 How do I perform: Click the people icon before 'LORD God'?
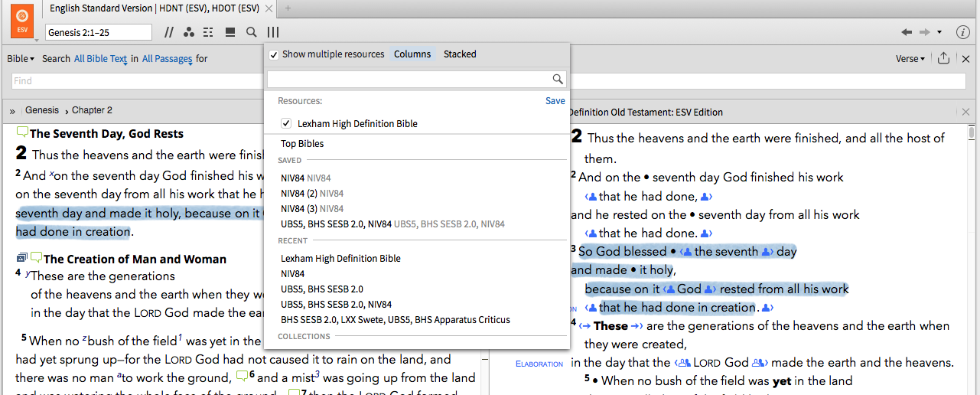tap(682, 364)
